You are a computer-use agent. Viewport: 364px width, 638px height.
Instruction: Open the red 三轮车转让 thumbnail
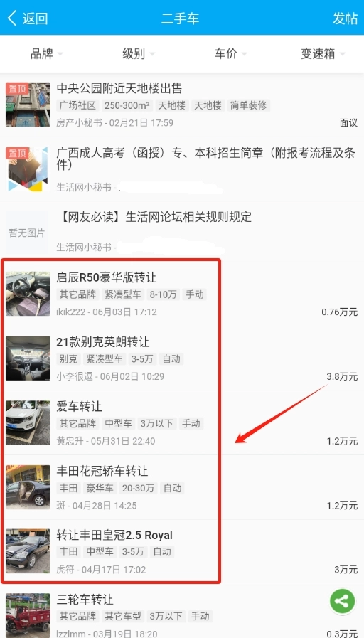coord(28,616)
